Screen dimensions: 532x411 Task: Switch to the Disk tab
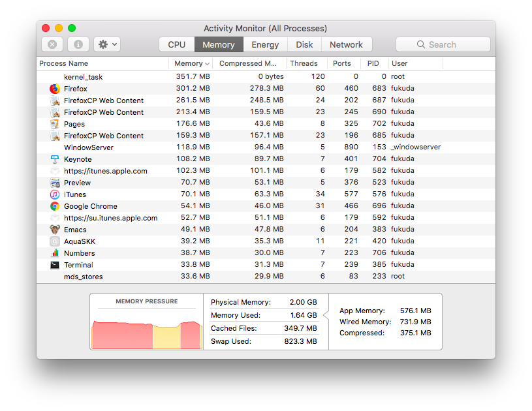coord(304,44)
